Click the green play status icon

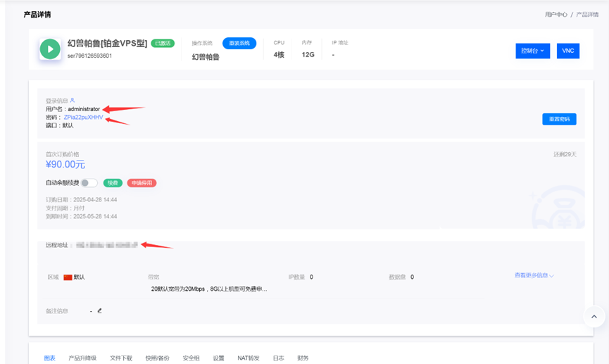50,49
